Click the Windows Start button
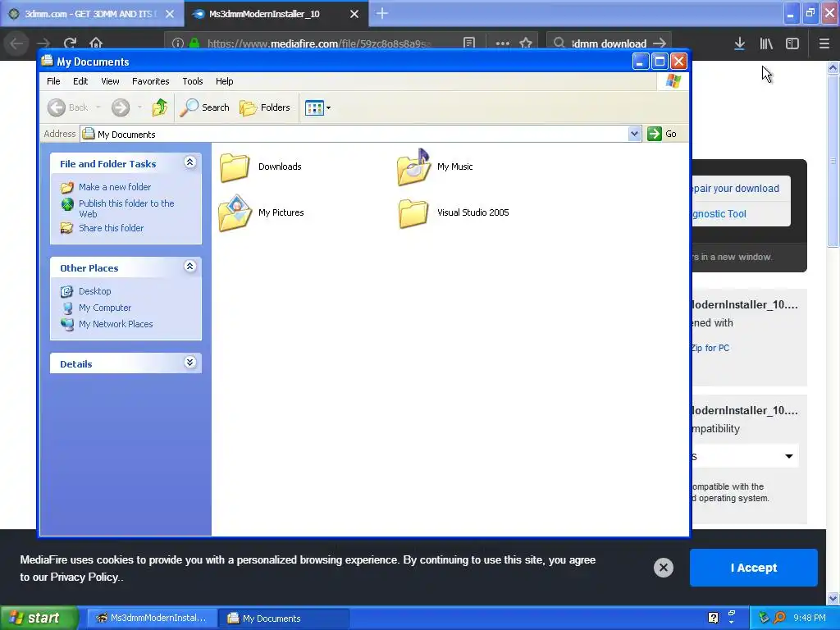 [x=39, y=619]
